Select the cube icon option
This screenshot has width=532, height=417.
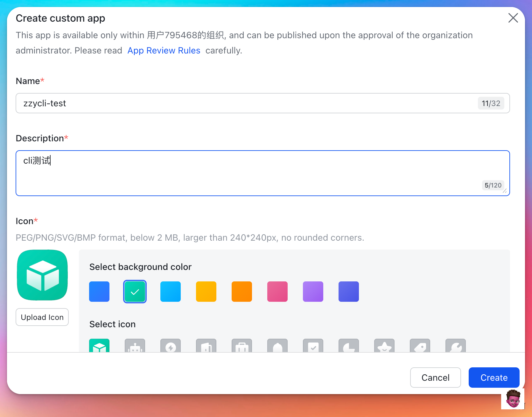(99, 345)
